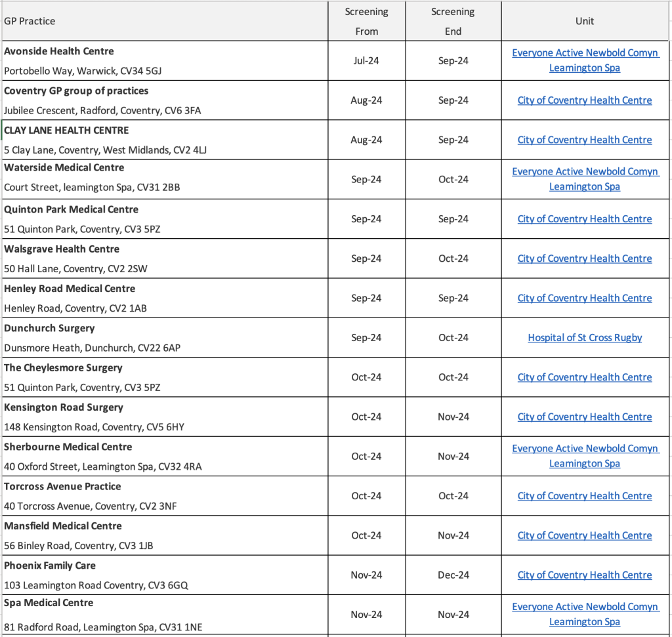This screenshot has width=672, height=637.
Task: Open unit link for Mansfield Medical Centre row
Action: tap(585, 535)
